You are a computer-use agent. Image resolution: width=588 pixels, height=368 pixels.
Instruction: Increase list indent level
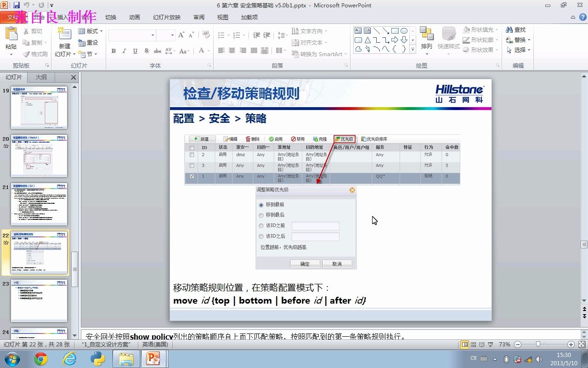[x=267, y=35]
